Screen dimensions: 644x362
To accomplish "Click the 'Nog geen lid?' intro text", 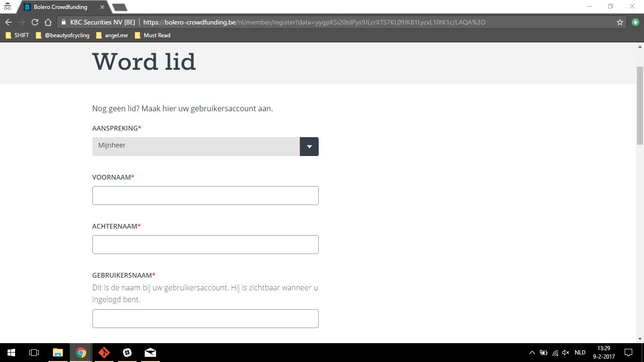I will click(182, 108).
